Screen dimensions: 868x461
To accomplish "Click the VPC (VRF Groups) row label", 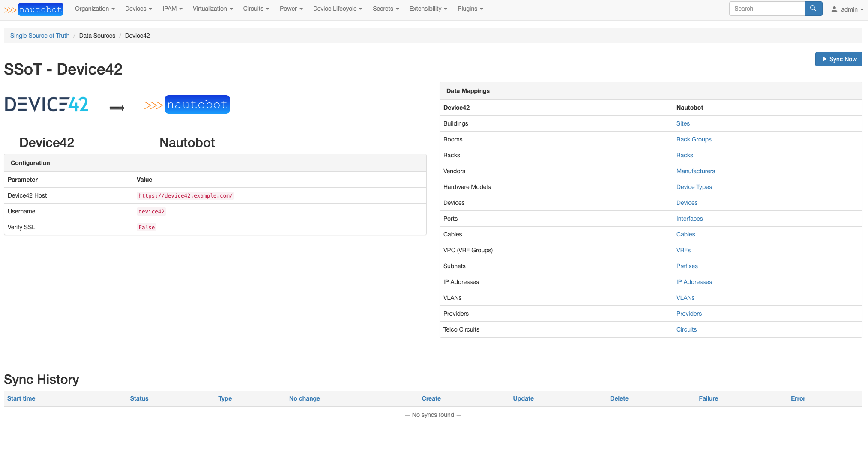I will tap(468, 250).
